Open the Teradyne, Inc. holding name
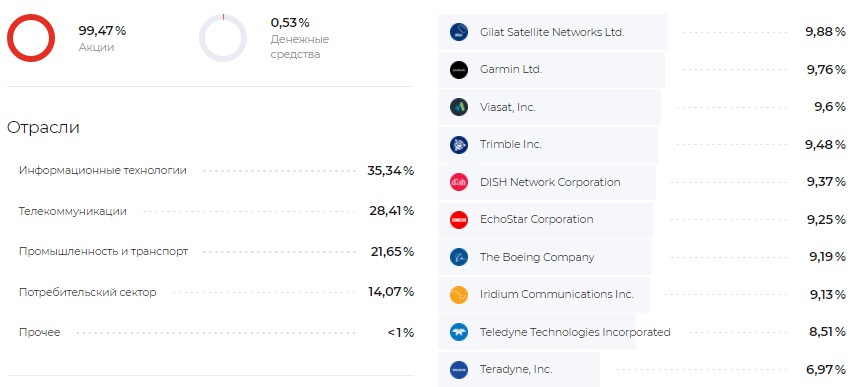The width and height of the screenshot is (864, 387). (x=516, y=369)
